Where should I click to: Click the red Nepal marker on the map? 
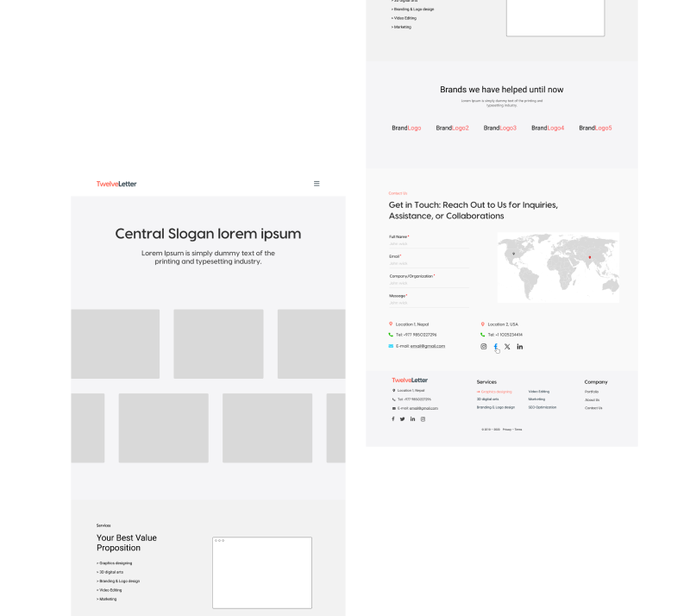point(590,256)
